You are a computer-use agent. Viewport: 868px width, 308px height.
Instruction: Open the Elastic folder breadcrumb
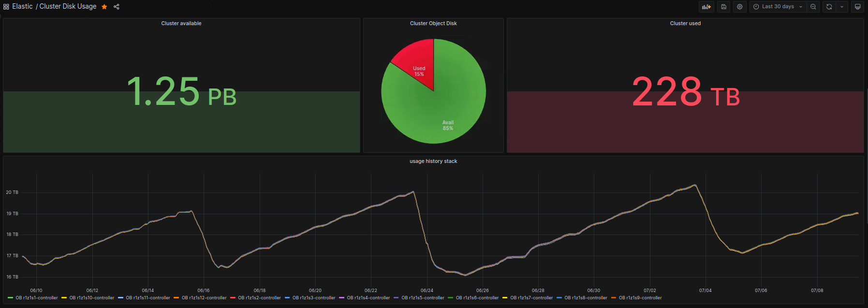click(x=22, y=7)
